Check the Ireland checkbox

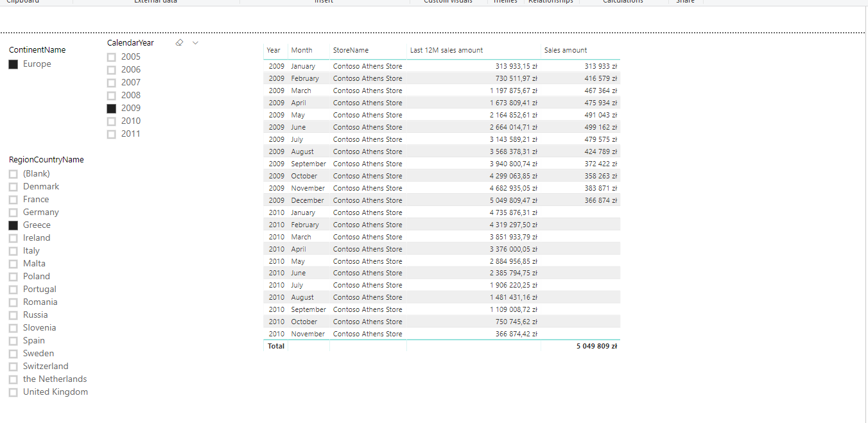click(13, 238)
